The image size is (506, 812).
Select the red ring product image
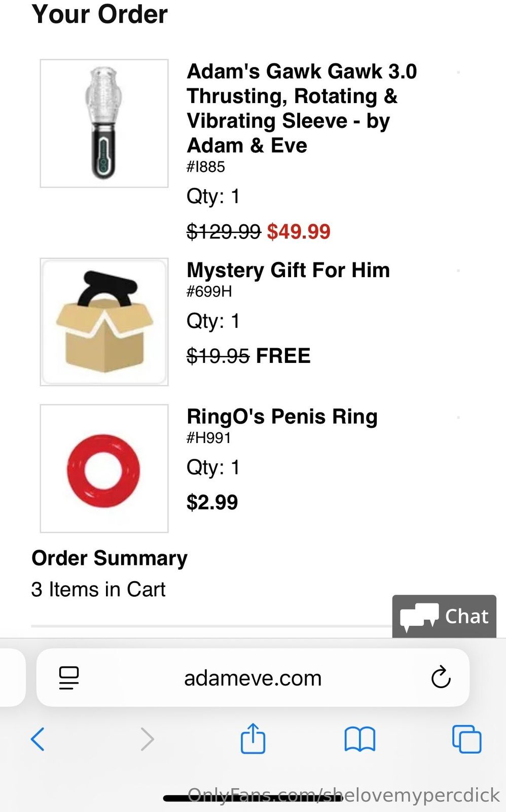click(104, 468)
